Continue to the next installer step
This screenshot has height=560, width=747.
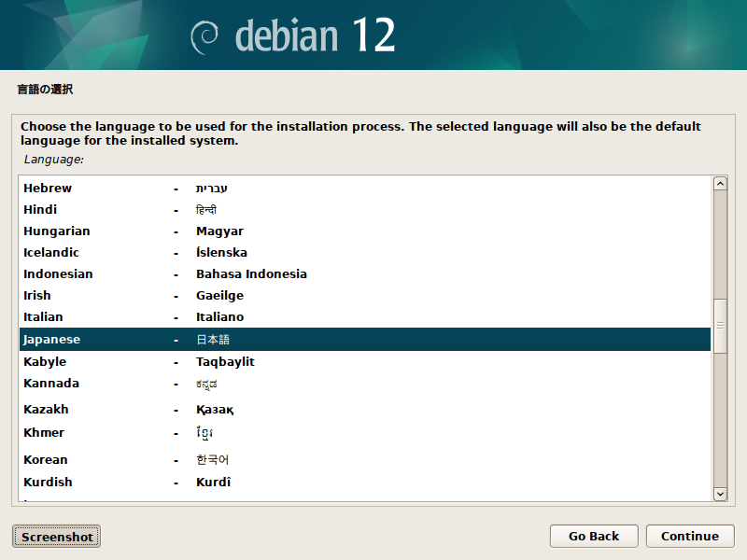pos(690,536)
